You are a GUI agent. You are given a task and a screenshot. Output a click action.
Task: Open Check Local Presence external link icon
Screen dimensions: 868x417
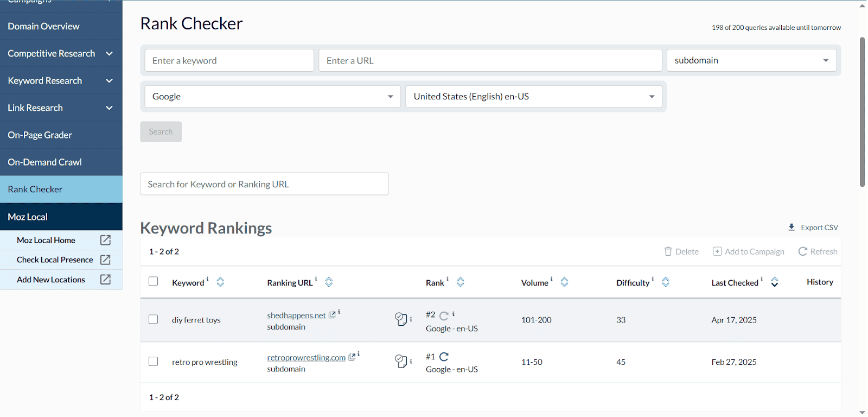point(106,260)
